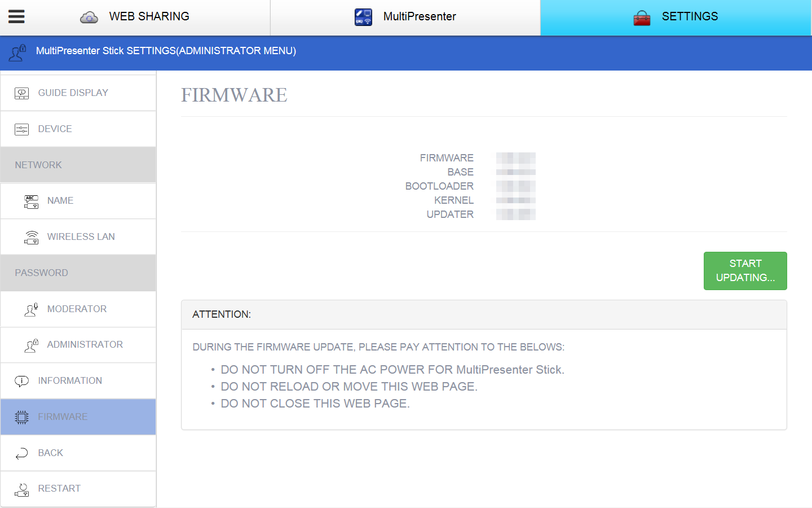Select the Moderator password icon

[31, 309]
